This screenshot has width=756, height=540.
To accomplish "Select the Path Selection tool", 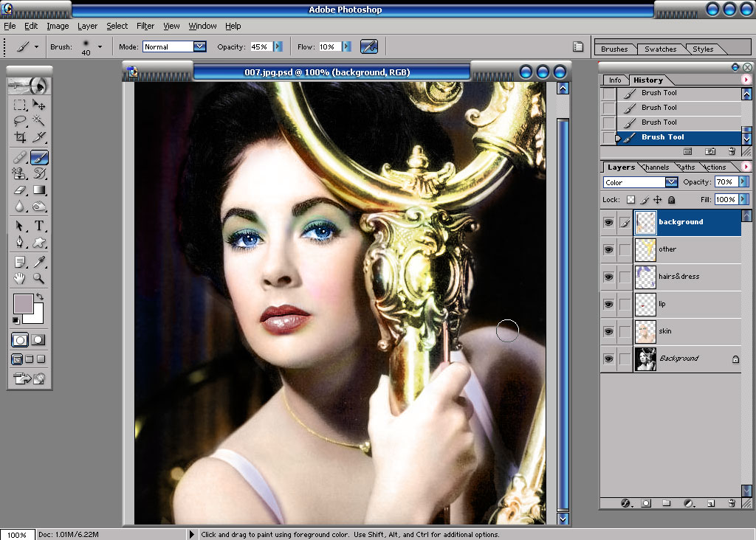I will (20, 226).
